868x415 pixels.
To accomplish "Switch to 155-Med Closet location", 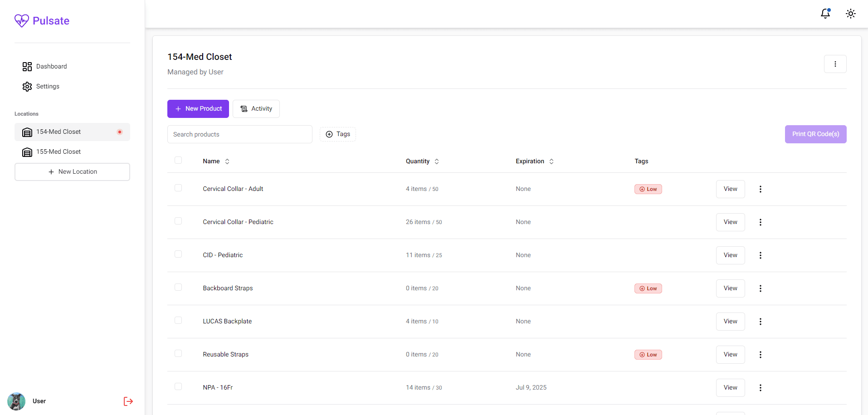I will point(59,152).
